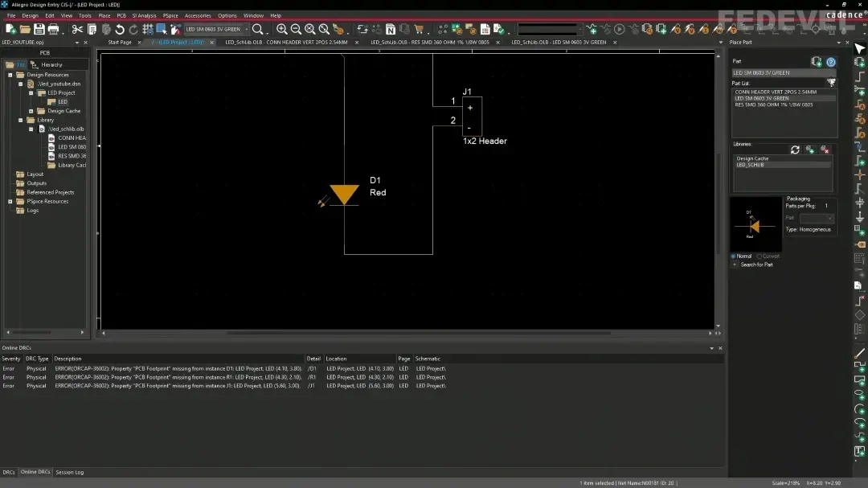Open the search magnifier in toolbar
This screenshot has width=868, height=488.
(x=257, y=29)
